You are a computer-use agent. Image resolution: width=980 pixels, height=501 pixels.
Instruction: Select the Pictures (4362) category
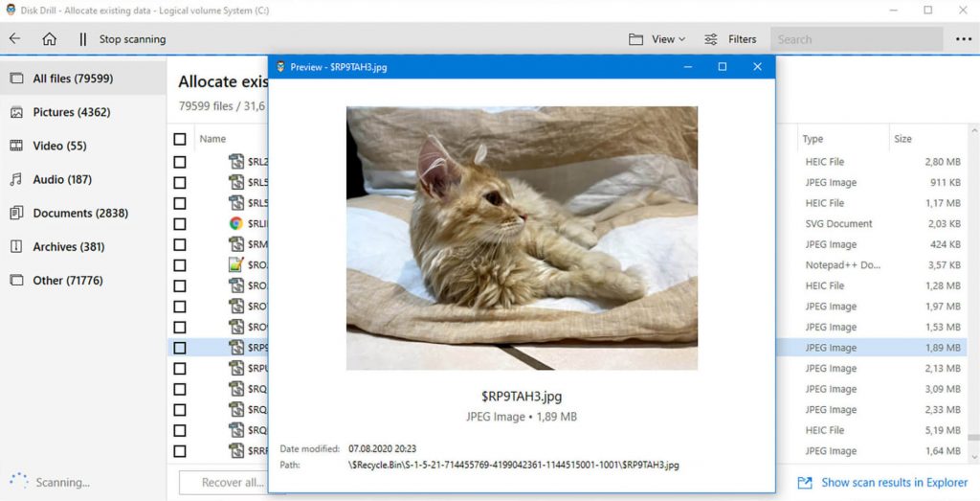click(x=72, y=112)
